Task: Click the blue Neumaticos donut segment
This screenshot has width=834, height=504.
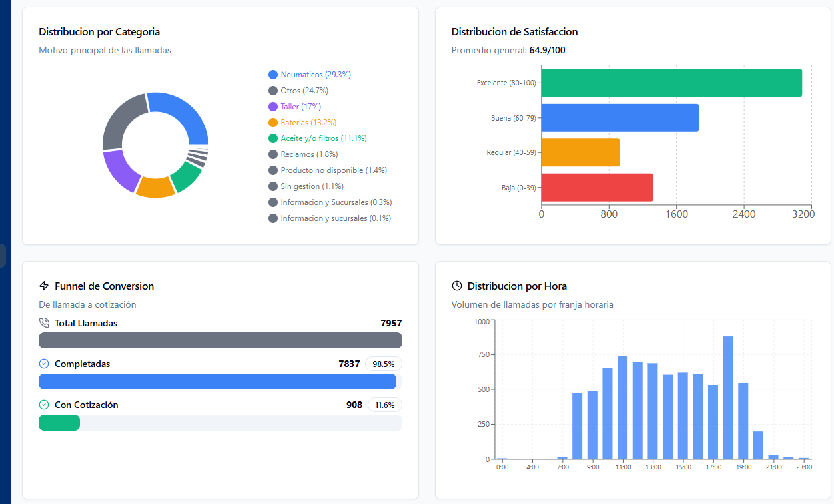Action: click(x=185, y=112)
